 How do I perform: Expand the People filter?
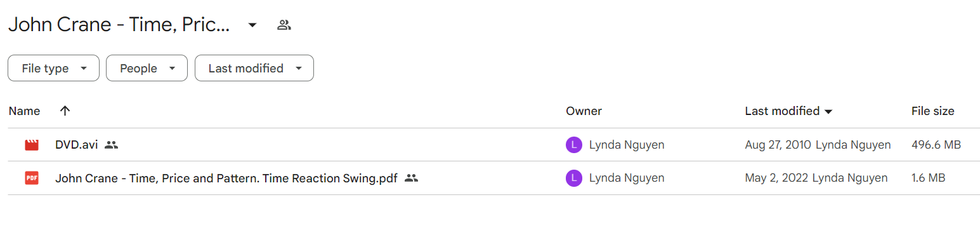click(x=147, y=69)
